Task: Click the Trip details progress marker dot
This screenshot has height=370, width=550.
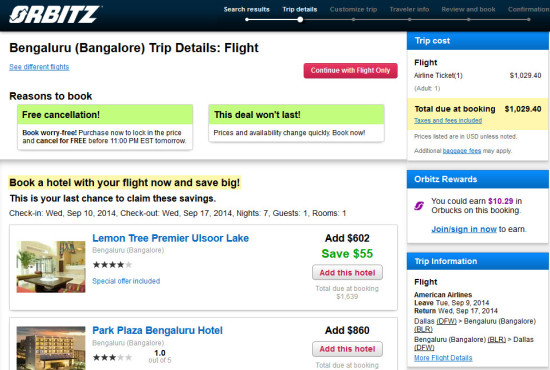Action: [x=300, y=20]
